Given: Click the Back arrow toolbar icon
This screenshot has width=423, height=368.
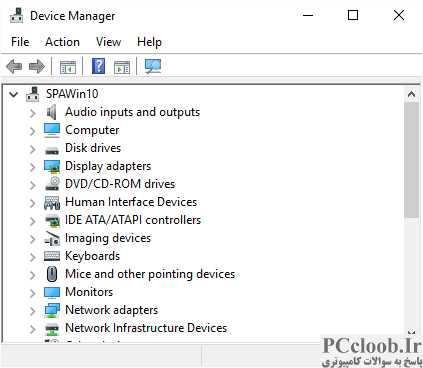Looking at the screenshot, I should coord(14,66).
